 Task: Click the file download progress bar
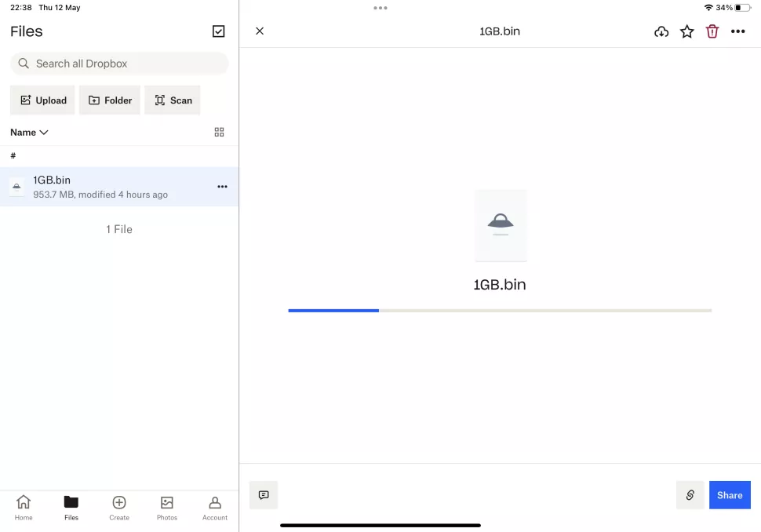point(500,311)
